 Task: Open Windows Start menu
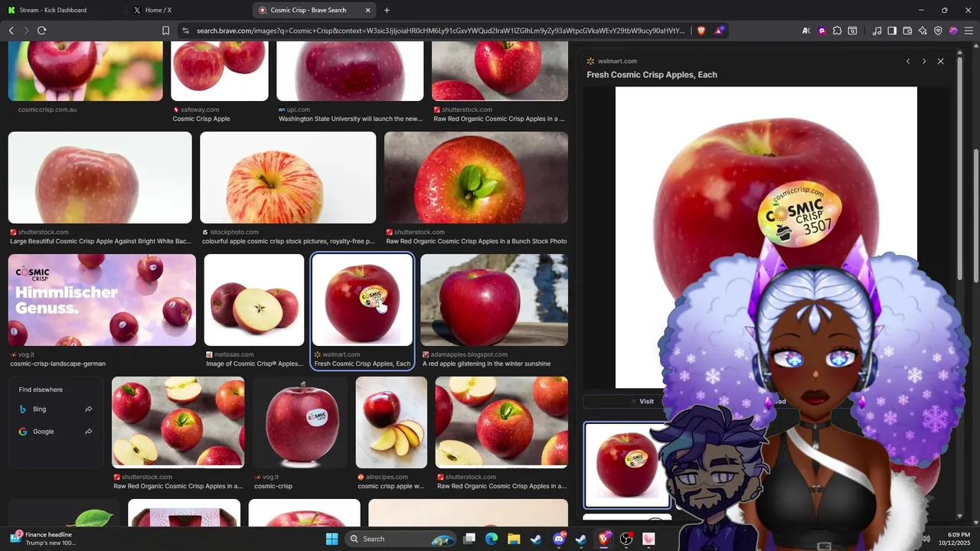pyautogui.click(x=332, y=539)
